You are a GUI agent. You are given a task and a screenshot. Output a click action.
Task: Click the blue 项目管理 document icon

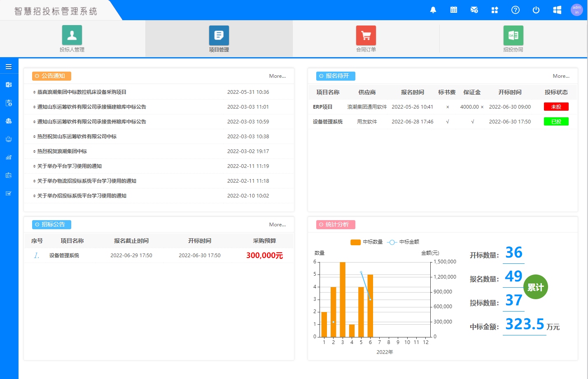pyautogui.click(x=219, y=35)
